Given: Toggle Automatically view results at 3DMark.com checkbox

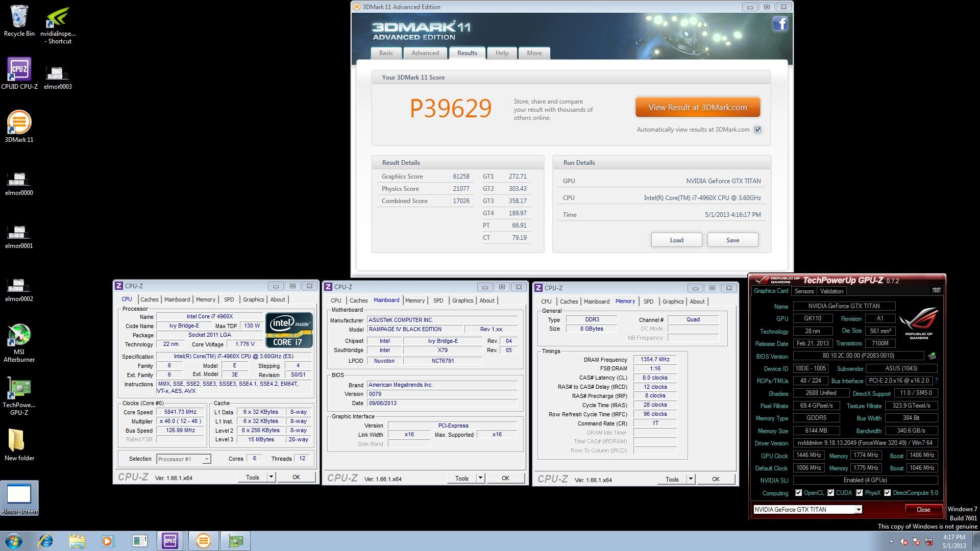Looking at the screenshot, I should coord(758,130).
